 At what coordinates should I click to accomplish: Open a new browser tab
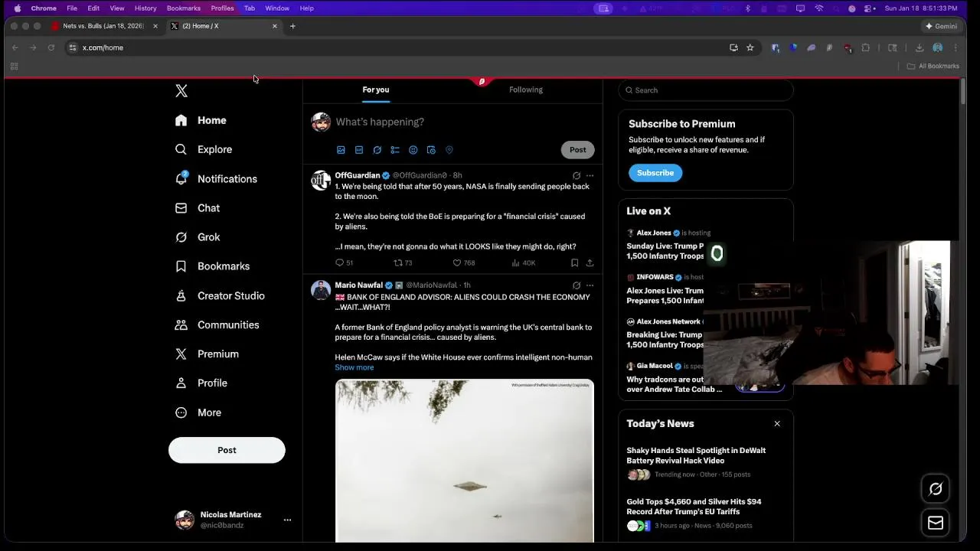click(292, 26)
